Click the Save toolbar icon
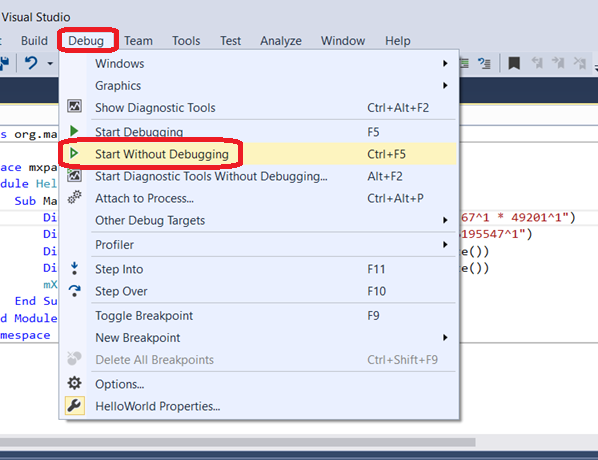This screenshot has height=460, width=598. coord(5,63)
